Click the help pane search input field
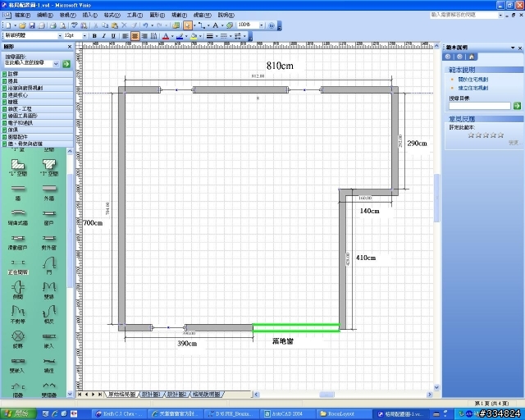The height and width of the screenshot is (420, 525). [479, 106]
